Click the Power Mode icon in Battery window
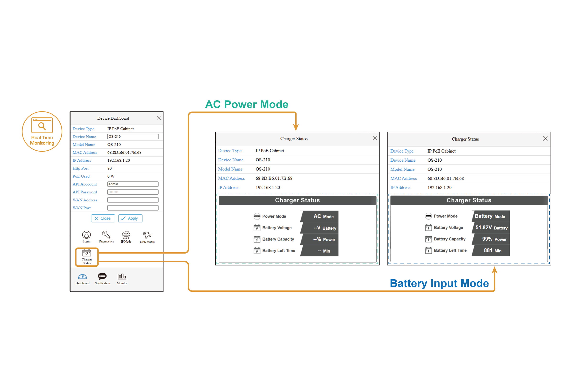Viewport: 573px width, 392px height. click(x=429, y=216)
